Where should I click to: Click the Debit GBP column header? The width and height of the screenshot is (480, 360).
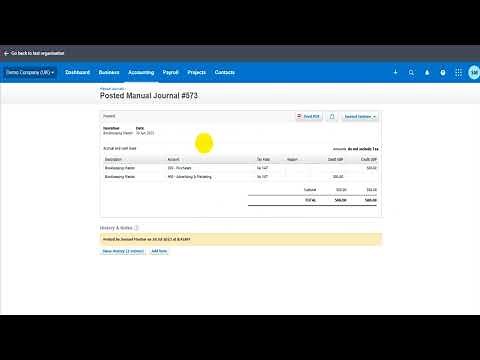[335, 159]
